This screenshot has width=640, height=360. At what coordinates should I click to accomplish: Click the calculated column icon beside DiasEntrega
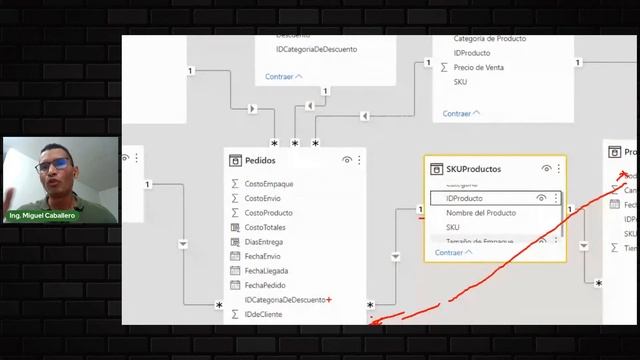click(x=235, y=242)
